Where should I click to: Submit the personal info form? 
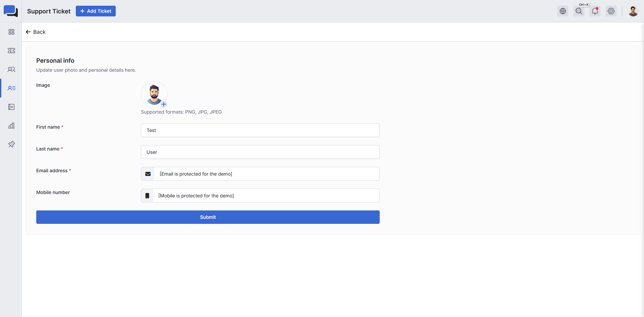tap(208, 217)
